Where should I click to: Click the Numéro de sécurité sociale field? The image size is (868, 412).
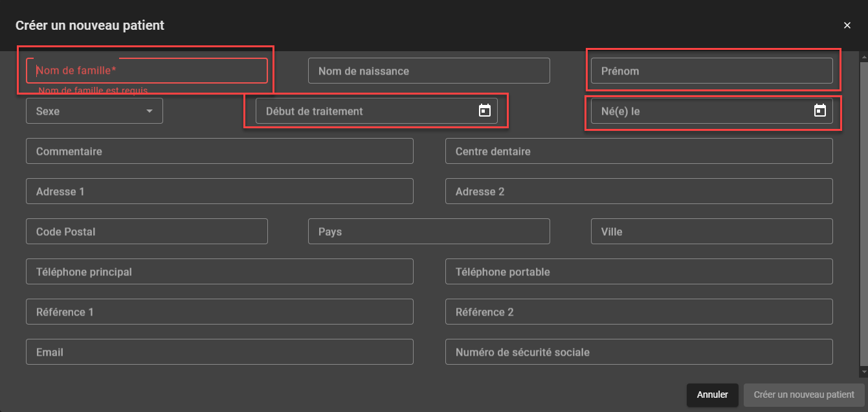click(x=638, y=352)
